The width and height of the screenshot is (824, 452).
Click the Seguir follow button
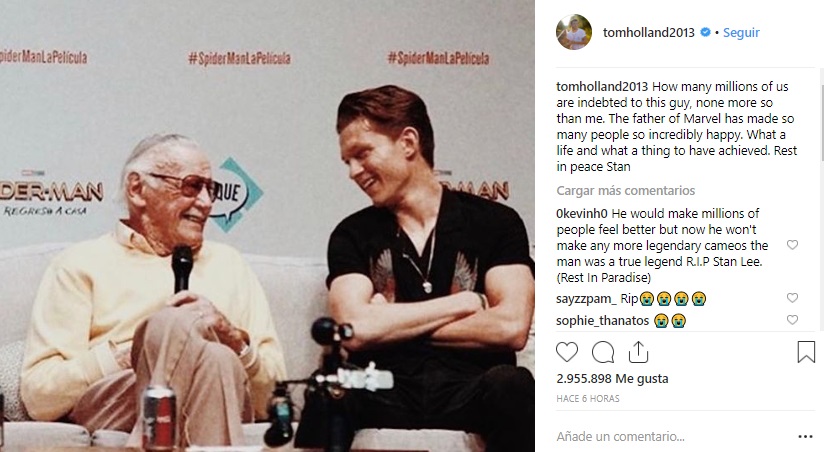741,32
